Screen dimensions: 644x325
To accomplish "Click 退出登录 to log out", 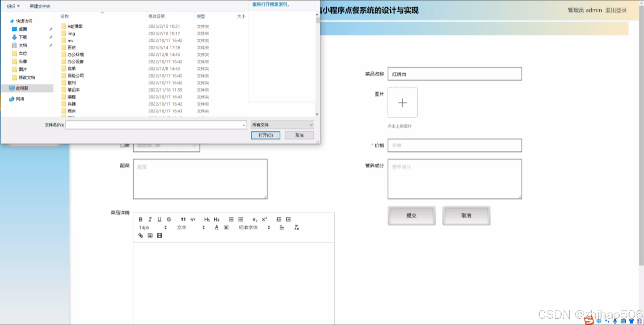I will tap(616, 10).
